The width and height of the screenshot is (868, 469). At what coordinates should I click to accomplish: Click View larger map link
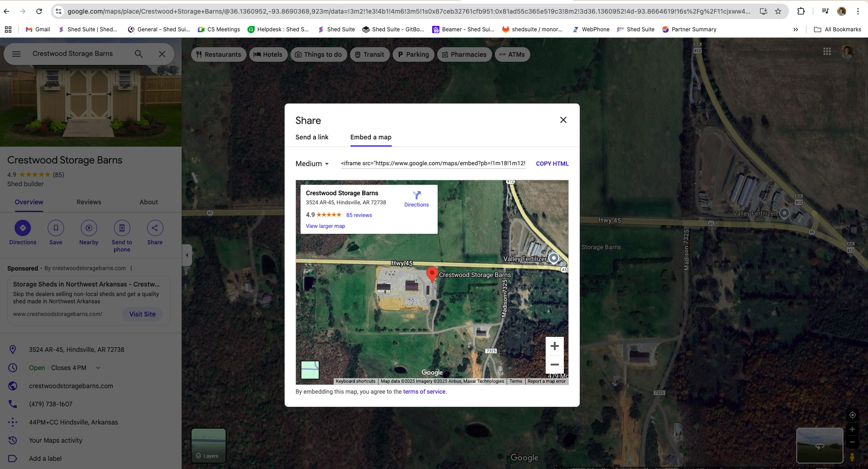tap(325, 226)
